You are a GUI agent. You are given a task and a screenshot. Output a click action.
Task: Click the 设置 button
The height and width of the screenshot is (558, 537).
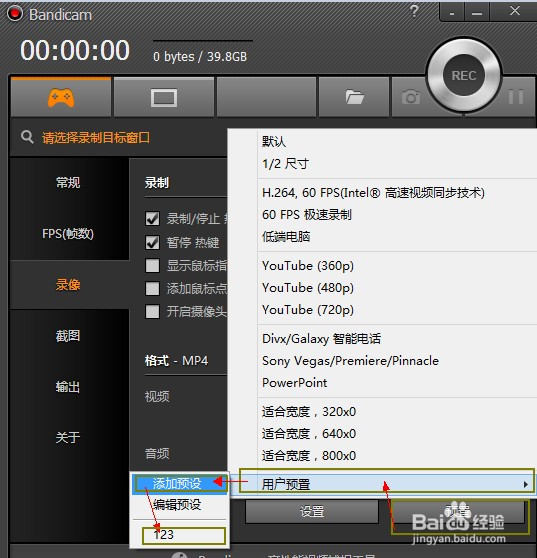[x=312, y=512]
